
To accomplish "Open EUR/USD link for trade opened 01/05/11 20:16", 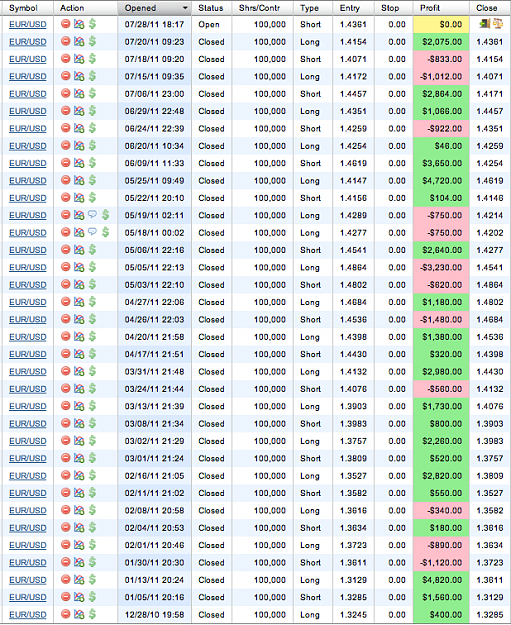I will pyautogui.click(x=28, y=597).
